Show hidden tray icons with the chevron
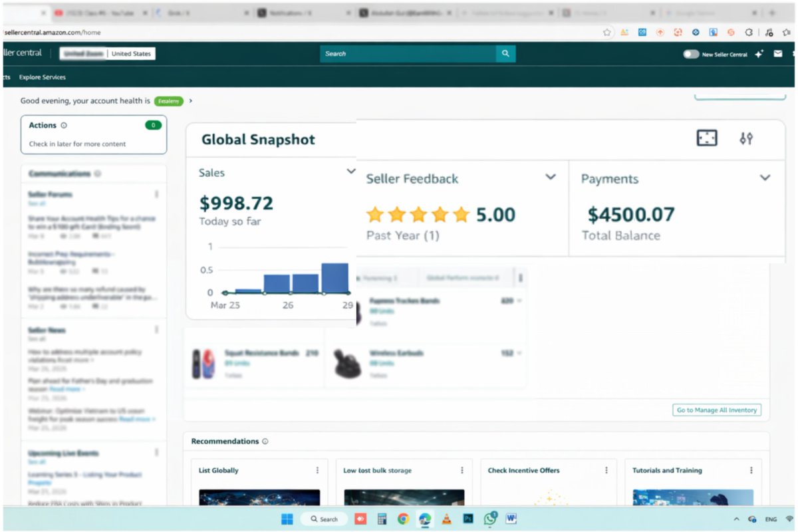Viewport: 798px width, 532px height. pos(736,519)
